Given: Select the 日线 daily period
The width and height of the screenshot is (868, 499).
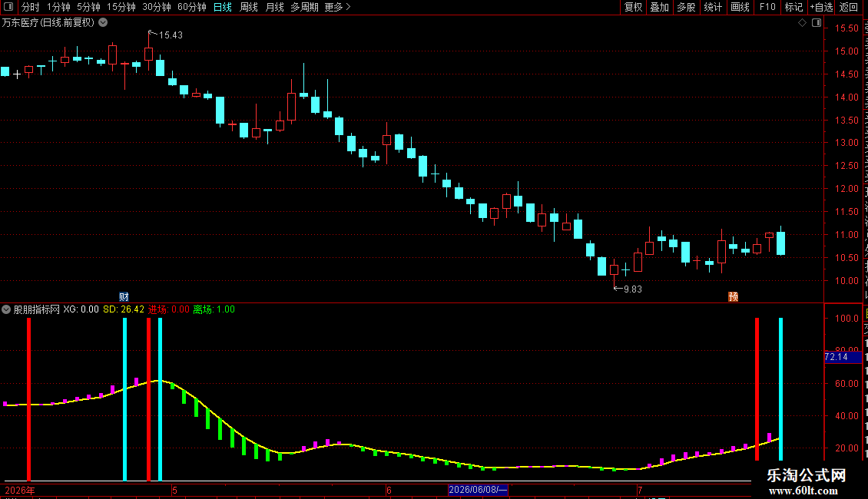Looking at the screenshot, I should [x=223, y=7].
